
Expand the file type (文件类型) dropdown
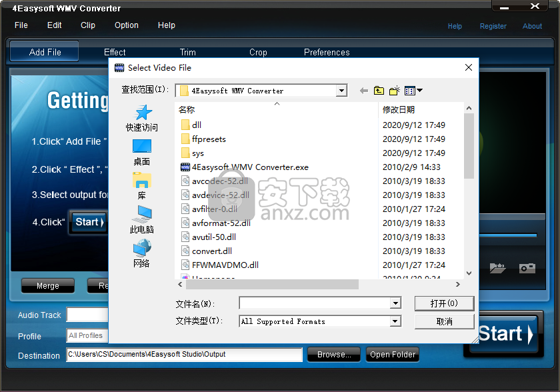(x=395, y=321)
